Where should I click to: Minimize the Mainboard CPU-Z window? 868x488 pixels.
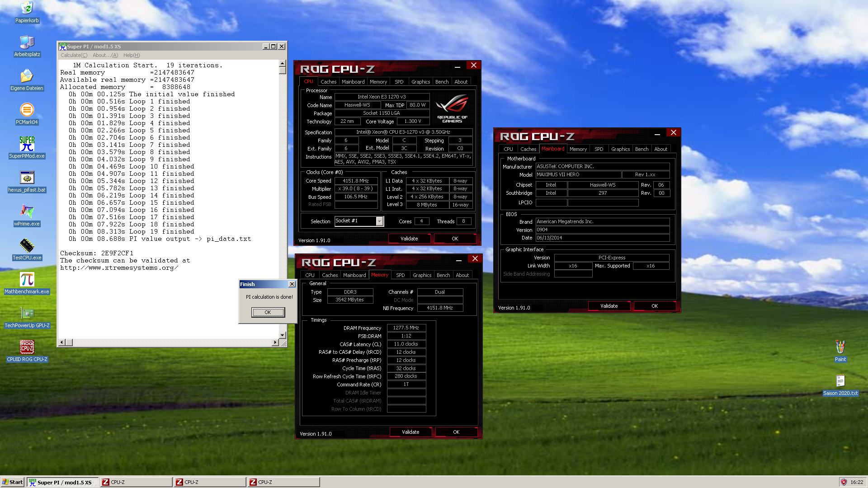pyautogui.click(x=657, y=133)
